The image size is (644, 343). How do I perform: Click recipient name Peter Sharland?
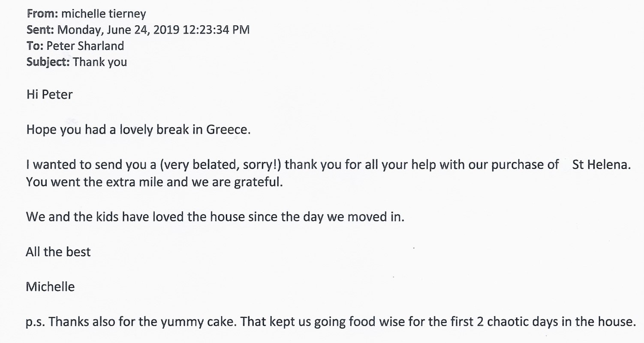coord(85,45)
